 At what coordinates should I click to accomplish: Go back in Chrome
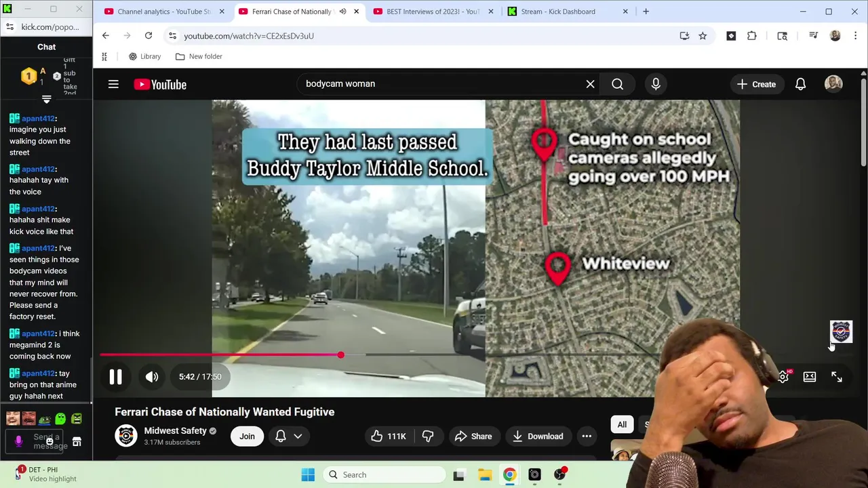point(105,36)
